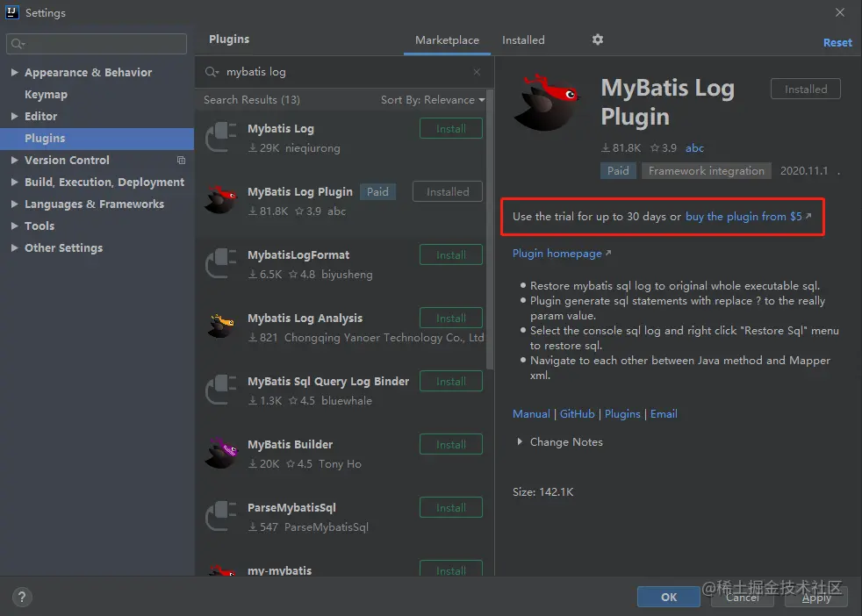This screenshot has height=616, width=862.
Task: Click the Mybatis Log plugin placeholder icon
Action: (x=221, y=138)
